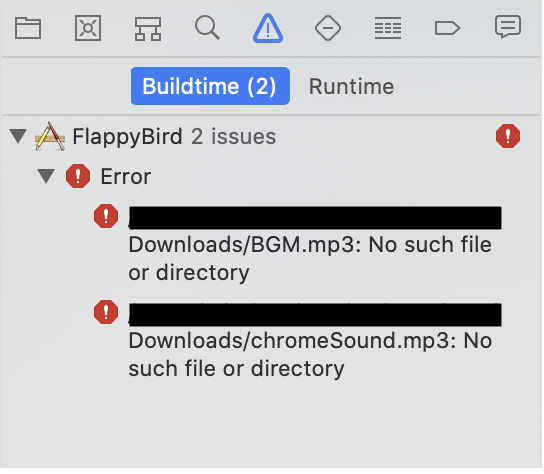This screenshot has height=474, width=544.
Task: Select the Issue navigator warning triangle
Action: click(x=268, y=28)
